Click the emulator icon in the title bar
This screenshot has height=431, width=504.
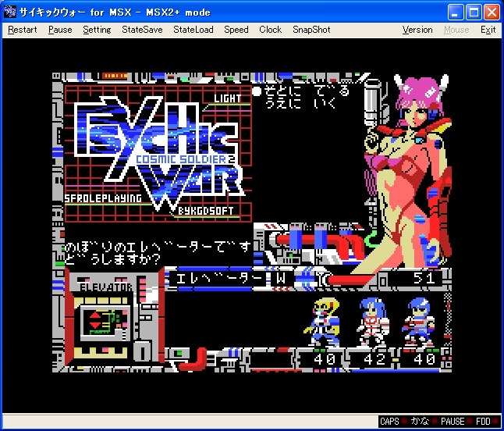[x=11, y=12]
